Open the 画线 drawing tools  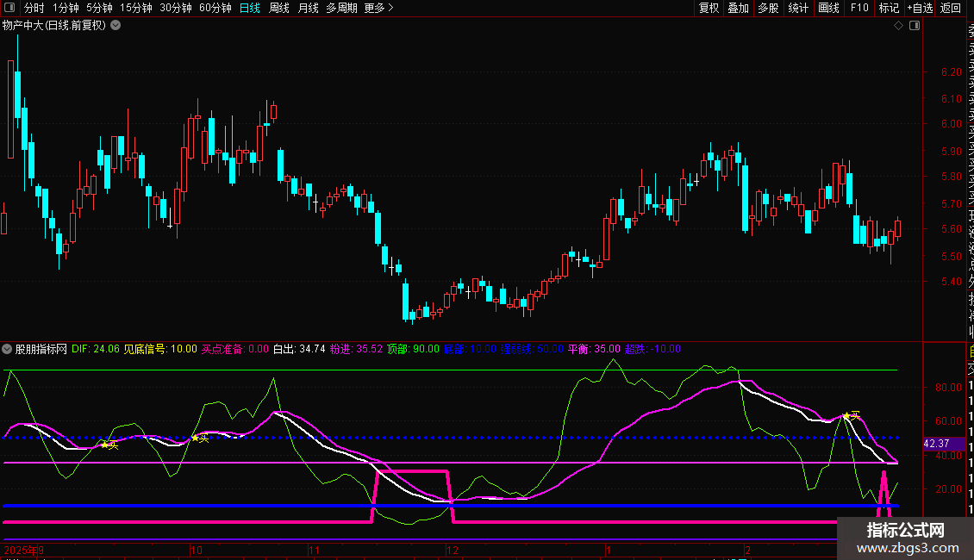(828, 8)
